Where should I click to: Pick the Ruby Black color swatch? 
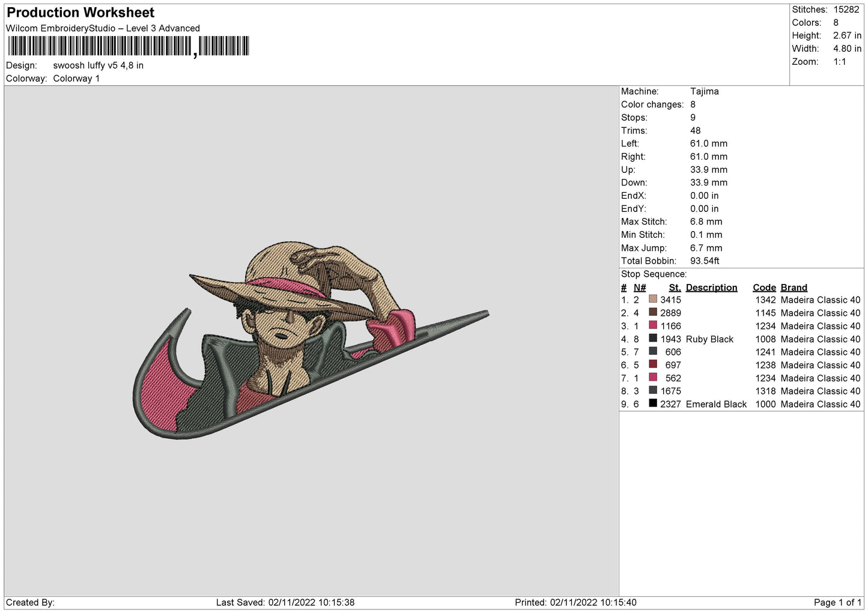coord(653,339)
